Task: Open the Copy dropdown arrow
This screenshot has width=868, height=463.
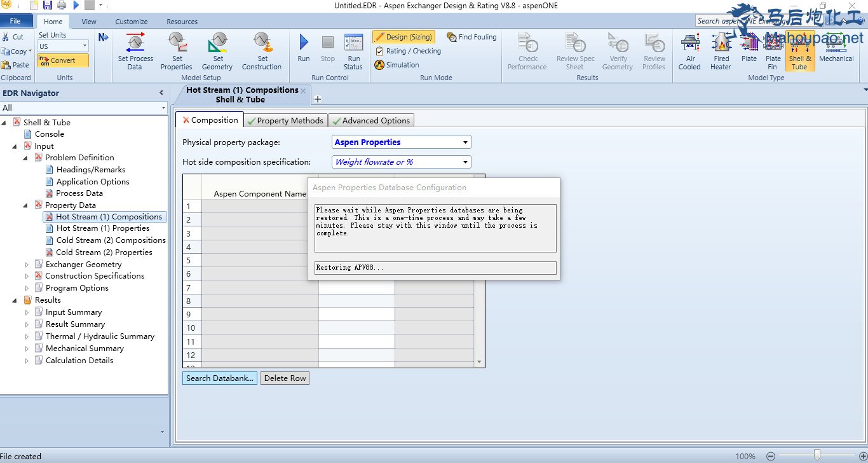Action: (31, 52)
